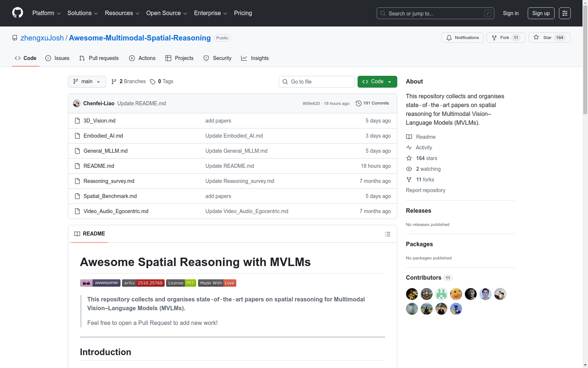Open the Contributors 11 heading link
The image size is (588, 368).
tap(429, 277)
